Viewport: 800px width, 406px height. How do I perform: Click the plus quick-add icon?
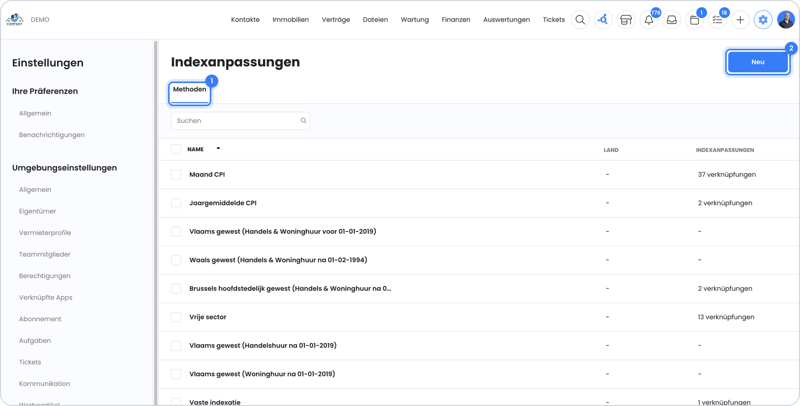coord(740,20)
